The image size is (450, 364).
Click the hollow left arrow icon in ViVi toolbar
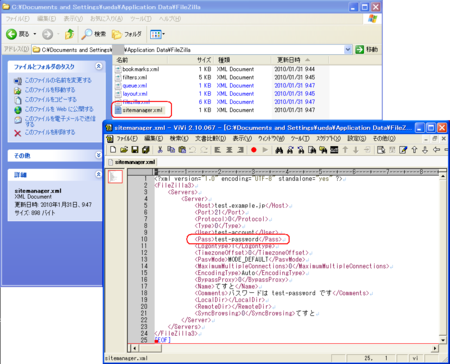click(x=436, y=150)
